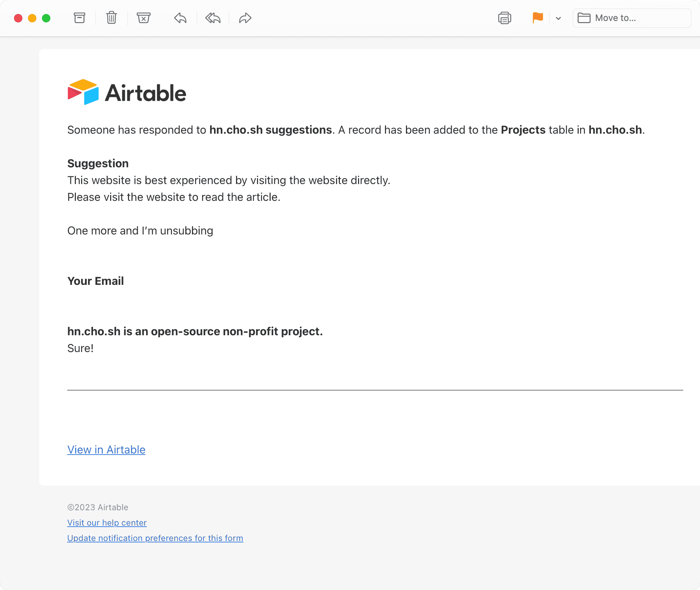Click the Your Email field label
The image size is (700, 590).
coord(95,281)
